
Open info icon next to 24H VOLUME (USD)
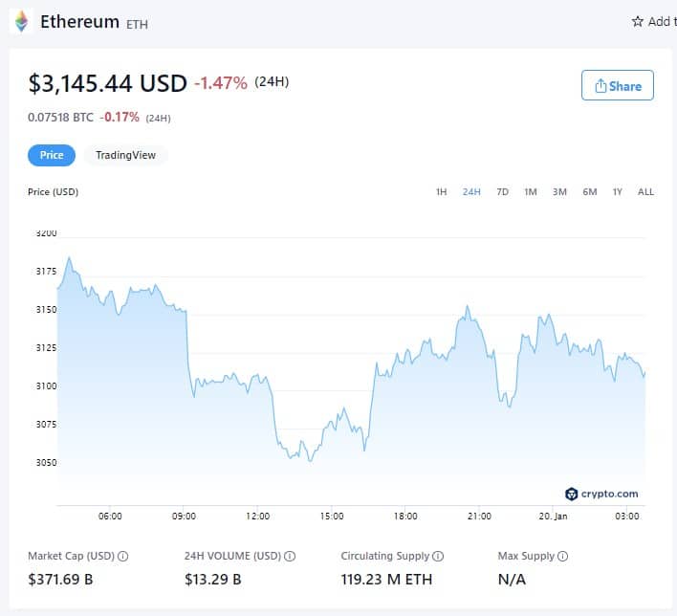coord(290,556)
